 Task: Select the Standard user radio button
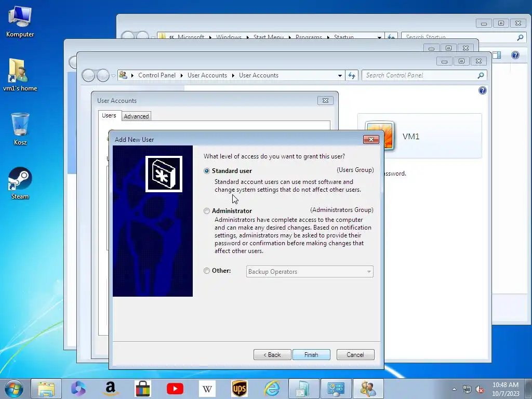[207, 171]
